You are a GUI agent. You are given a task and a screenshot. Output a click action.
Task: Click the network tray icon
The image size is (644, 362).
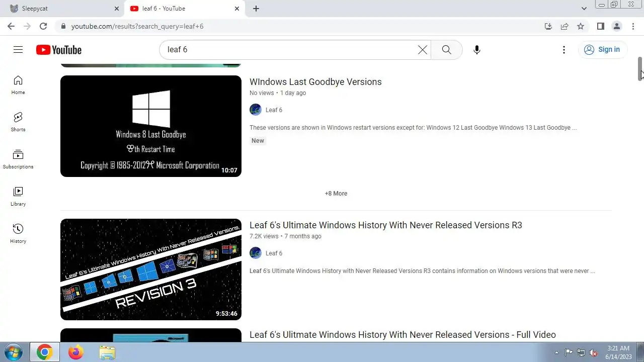tap(581, 352)
